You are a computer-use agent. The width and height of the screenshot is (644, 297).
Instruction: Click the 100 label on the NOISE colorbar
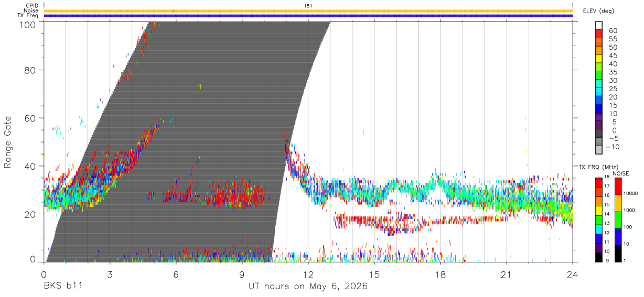tap(629, 227)
